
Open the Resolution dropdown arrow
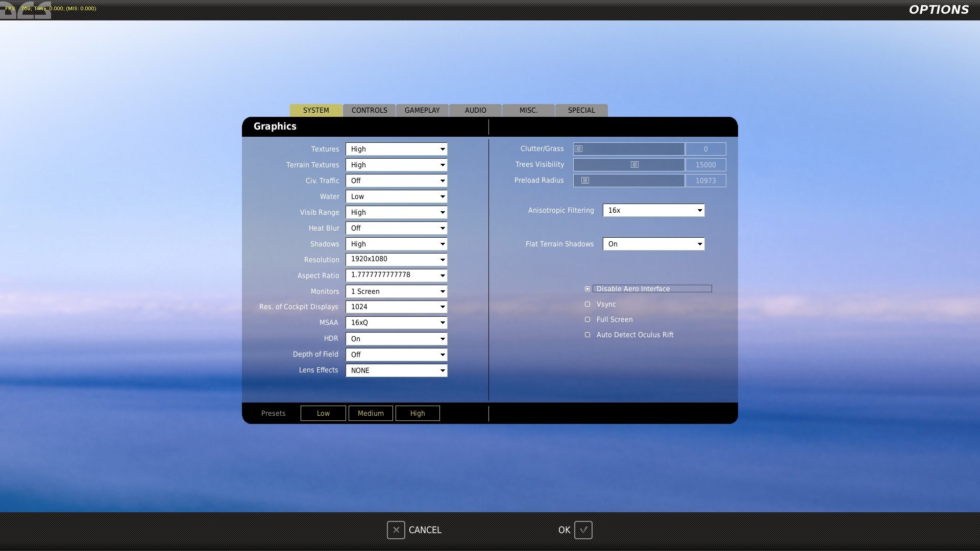pyautogui.click(x=443, y=260)
